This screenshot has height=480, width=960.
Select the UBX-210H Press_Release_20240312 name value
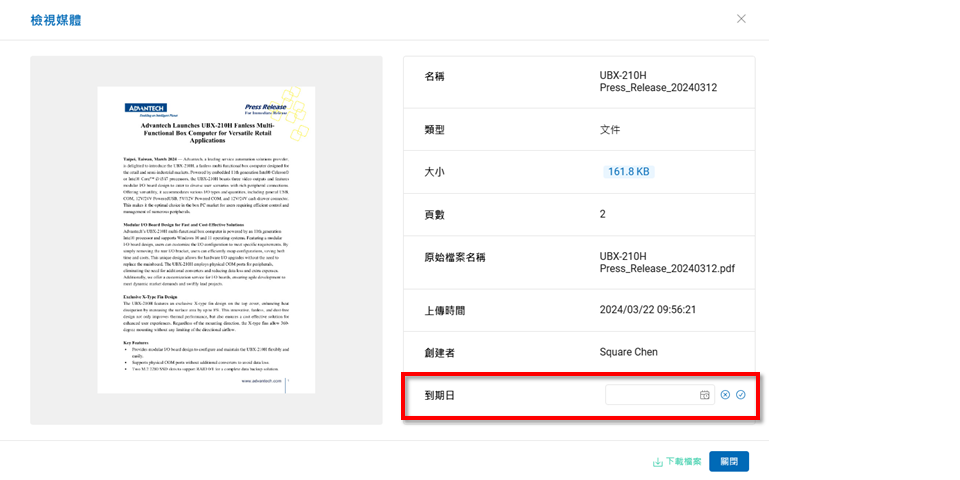[657, 81]
